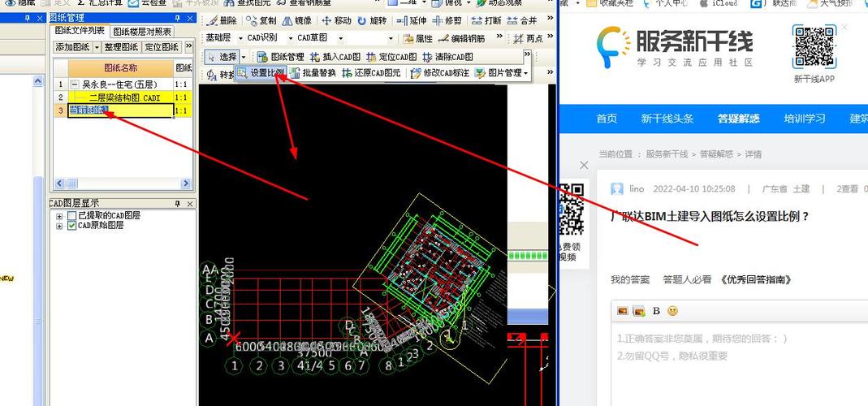Click the 图纸 list scroll right arrow

185,184
